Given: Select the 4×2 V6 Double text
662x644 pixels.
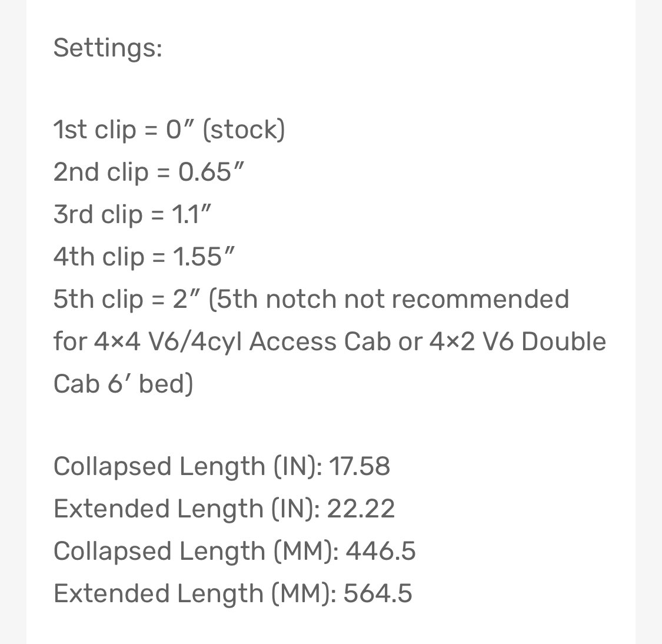Looking at the screenshot, I should click(x=518, y=341).
